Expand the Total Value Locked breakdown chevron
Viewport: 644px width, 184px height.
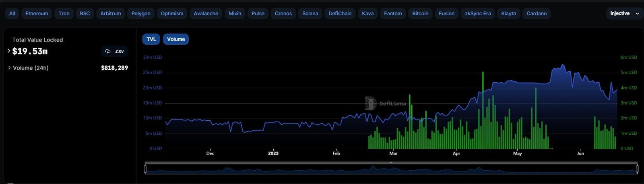[x=9, y=51]
